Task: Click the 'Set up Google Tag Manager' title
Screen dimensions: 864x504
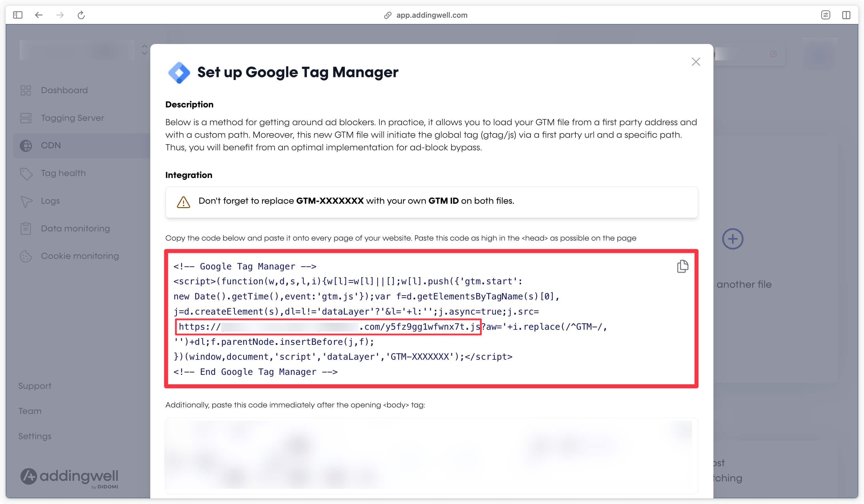Action: (x=298, y=72)
